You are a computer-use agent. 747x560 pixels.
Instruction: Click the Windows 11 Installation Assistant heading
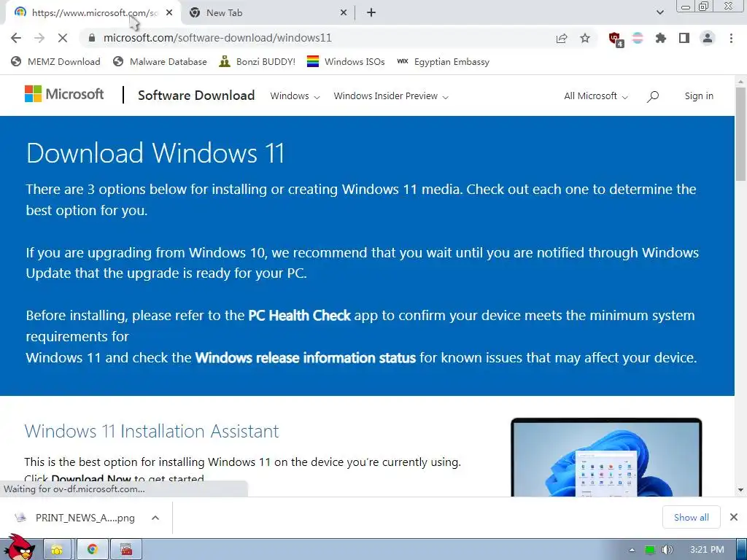[x=152, y=431]
